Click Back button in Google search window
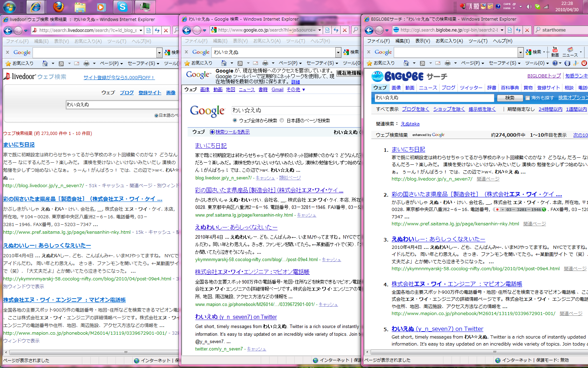Image resolution: width=588 pixels, height=368 pixels. pos(187,30)
